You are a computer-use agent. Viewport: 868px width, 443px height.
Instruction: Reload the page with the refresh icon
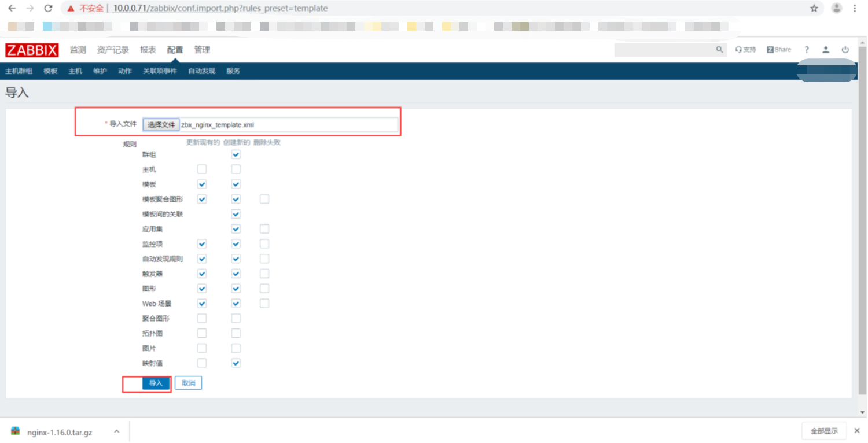click(x=49, y=9)
